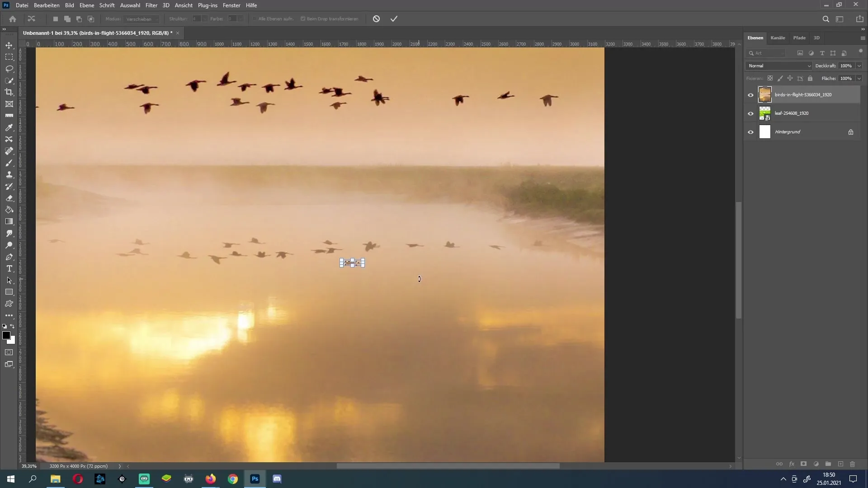This screenshot has height=488, width=868.
Task: Select the Smudge tool
Action: [x=9, y=233]
